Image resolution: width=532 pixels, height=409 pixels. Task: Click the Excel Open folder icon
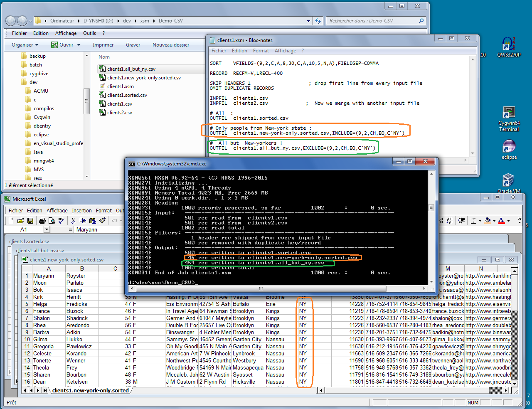20,221
